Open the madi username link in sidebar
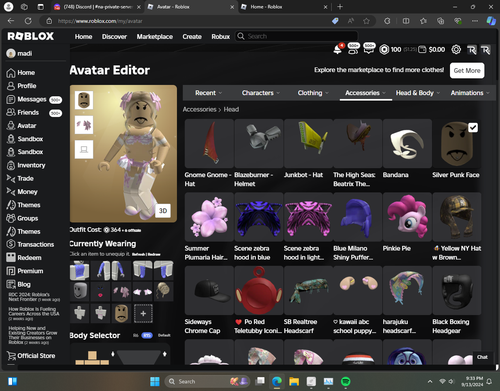The height and width of the screenshot is (391, 500). click(25, 53)
